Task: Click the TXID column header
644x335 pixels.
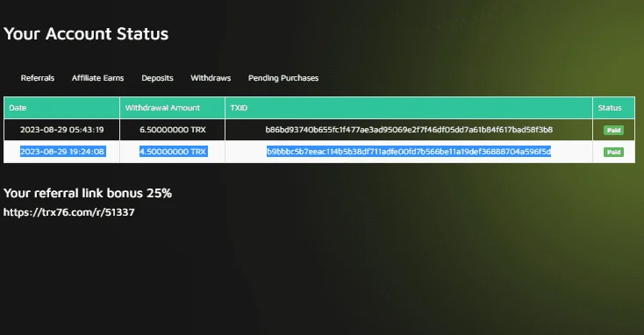Action: [409, 108]
